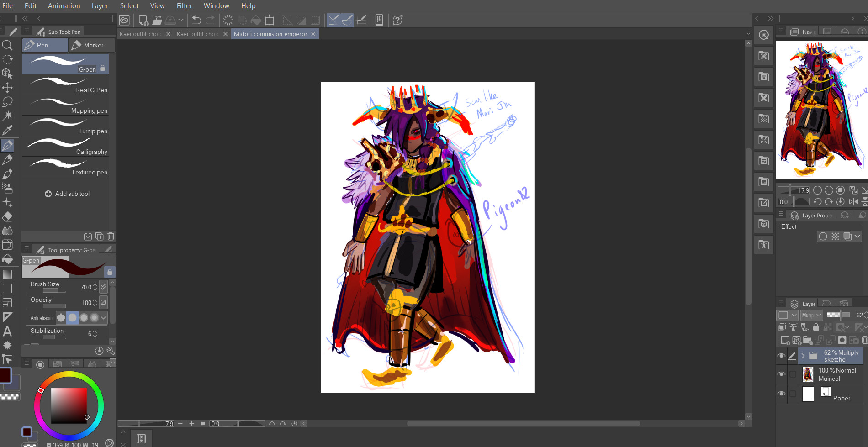
Task: Tick the checkbox beside the Maincol layer
Action: coord(793,374)
